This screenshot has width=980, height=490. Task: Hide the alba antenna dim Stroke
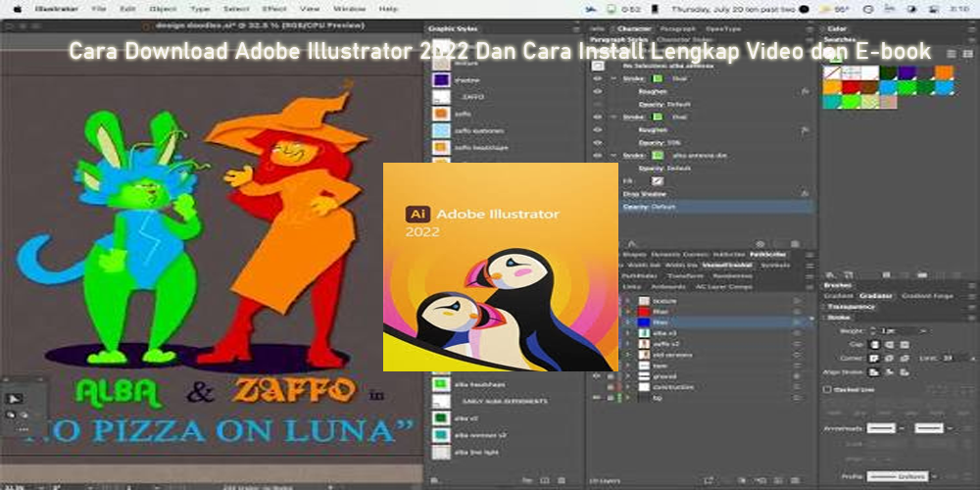coord(598,155)
